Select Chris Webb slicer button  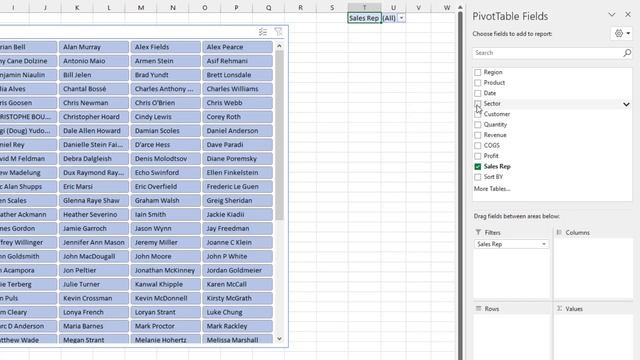point(237,103)
